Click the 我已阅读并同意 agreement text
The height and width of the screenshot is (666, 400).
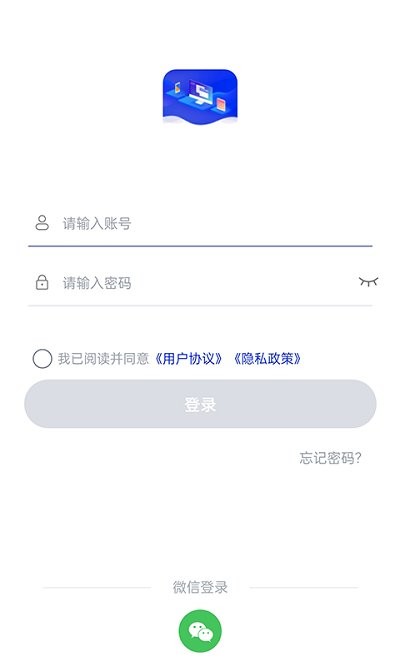(x=103, y=359)
